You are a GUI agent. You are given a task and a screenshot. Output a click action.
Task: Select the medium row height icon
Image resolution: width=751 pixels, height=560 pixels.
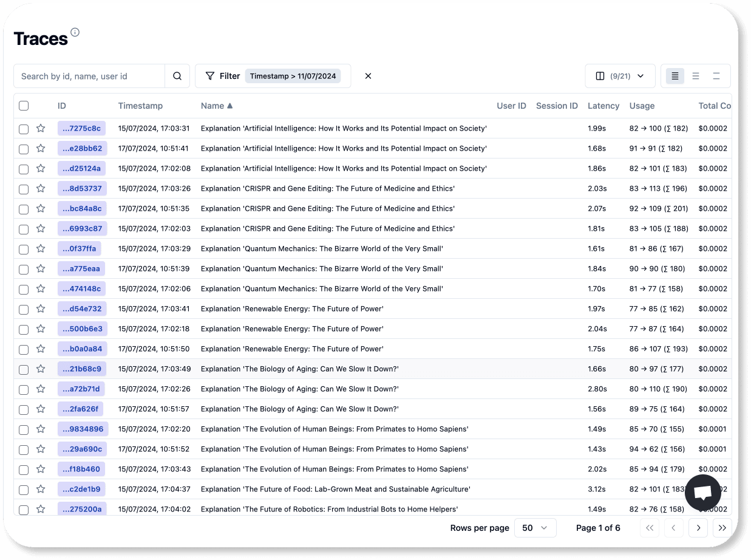coord(696,76)
